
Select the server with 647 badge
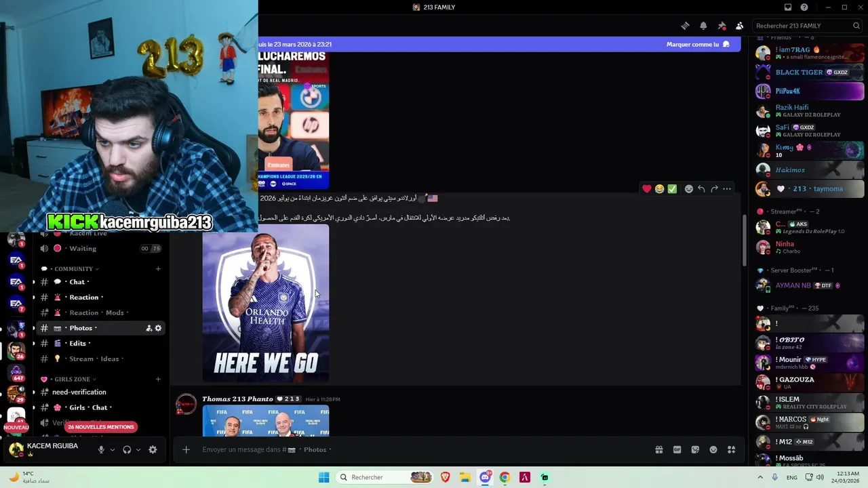16,373
